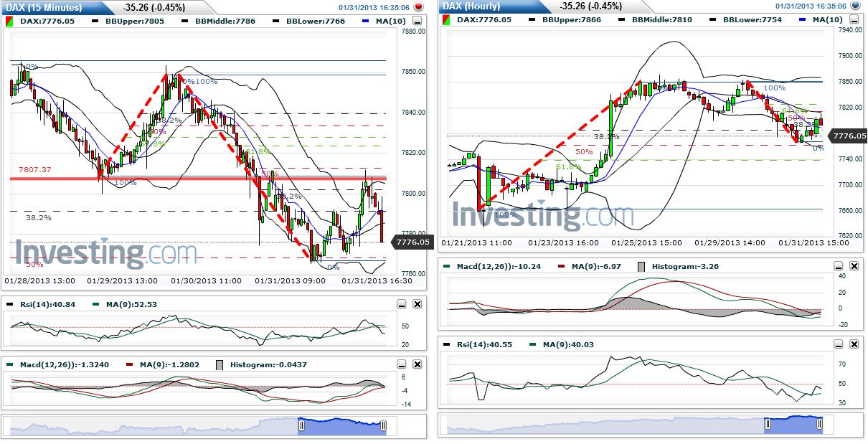The height and width of the screenshot is (444, 868).
Task: Click the 01/30/2013 11:00 time axis label
Action: point(207,280)
